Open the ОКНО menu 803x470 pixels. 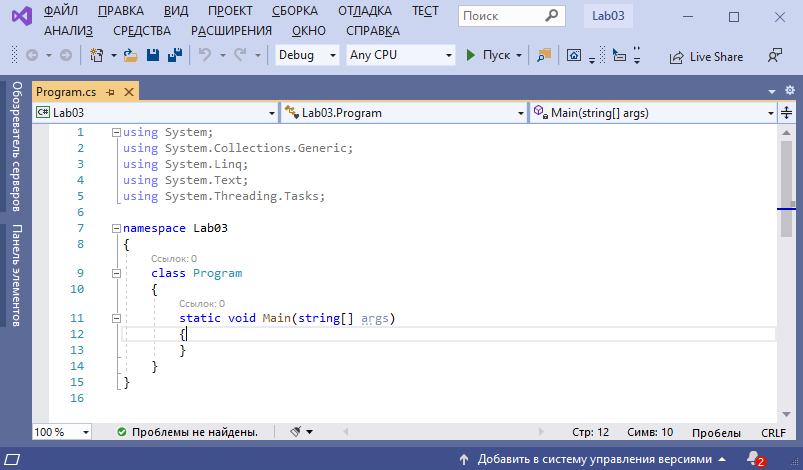(309, 31)
